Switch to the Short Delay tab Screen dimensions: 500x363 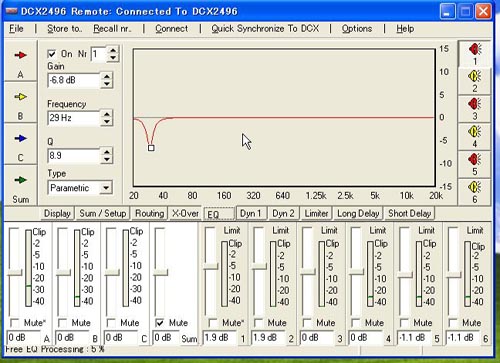410,213
